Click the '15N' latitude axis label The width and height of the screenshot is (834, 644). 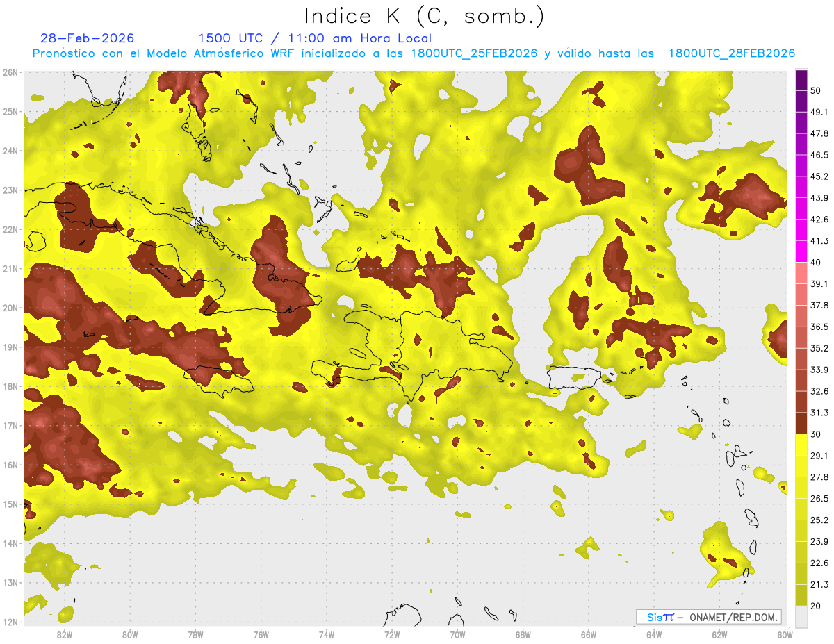click(x=10, y=504)
